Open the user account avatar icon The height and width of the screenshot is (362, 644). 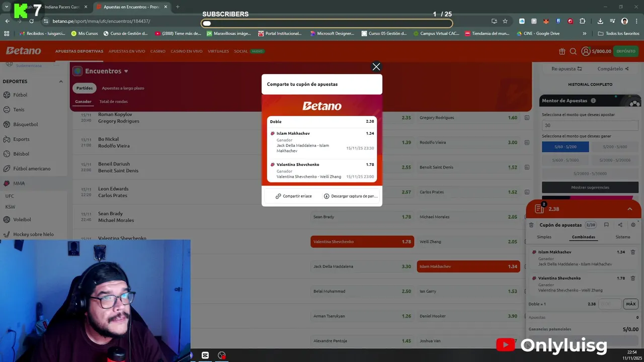(x=586, y=51)
